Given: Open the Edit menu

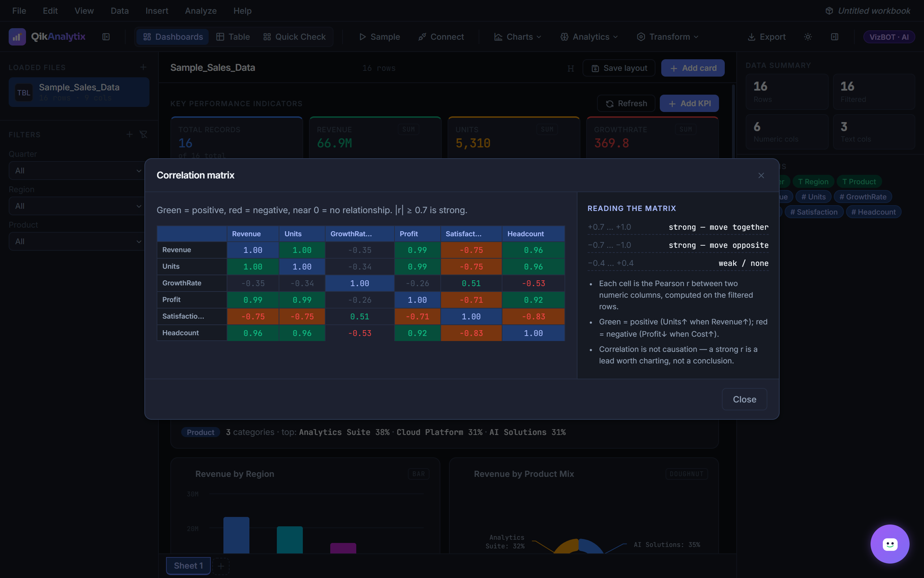Looking at the screenshot, I should [x=50, y=11].
